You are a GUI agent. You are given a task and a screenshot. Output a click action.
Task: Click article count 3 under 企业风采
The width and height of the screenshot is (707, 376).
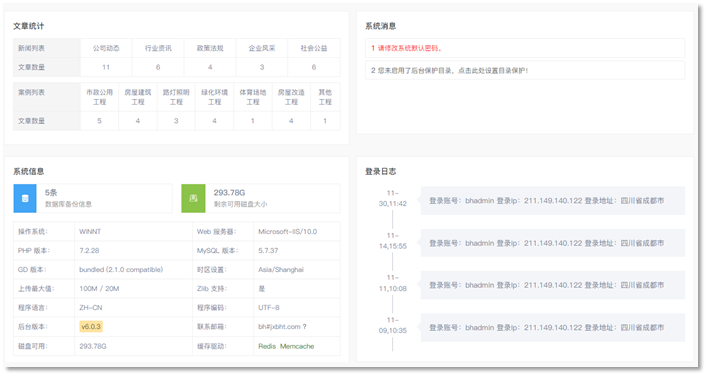[x=262, y=67]
